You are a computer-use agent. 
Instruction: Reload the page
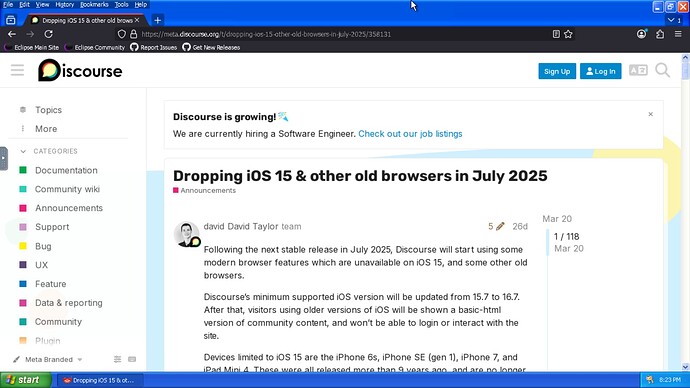click(x=48, y=34)
